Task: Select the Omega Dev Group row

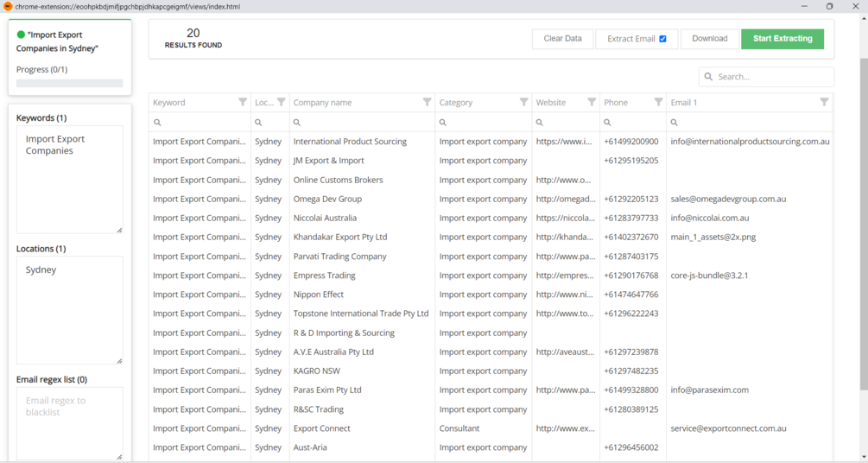Action: click(x=327, y=199)
